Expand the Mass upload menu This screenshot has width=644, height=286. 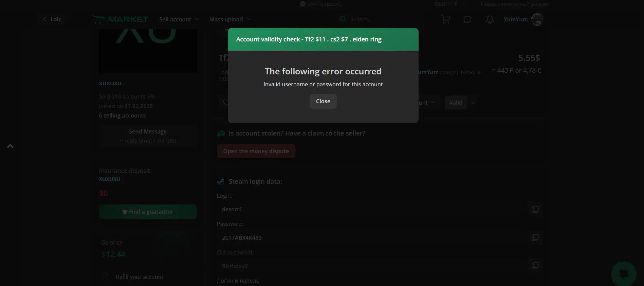pyautogui.click(x=230, y=19)
